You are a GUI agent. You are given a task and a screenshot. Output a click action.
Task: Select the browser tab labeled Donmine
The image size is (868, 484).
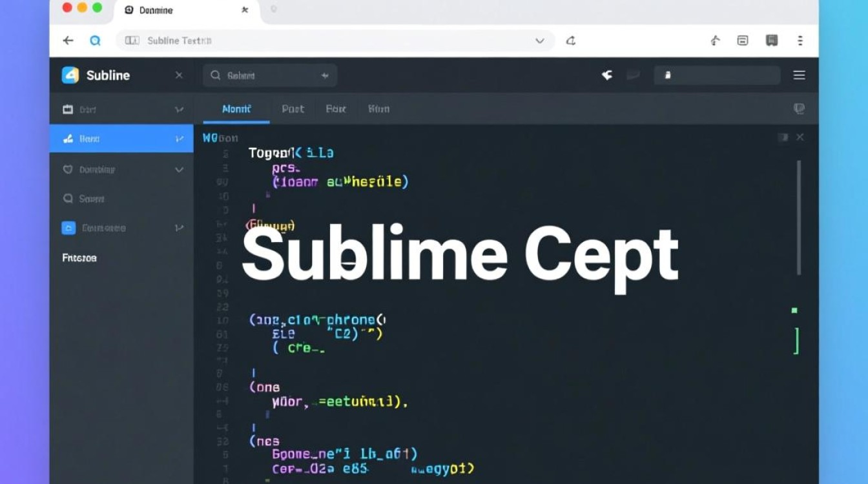tap(186, 10)
